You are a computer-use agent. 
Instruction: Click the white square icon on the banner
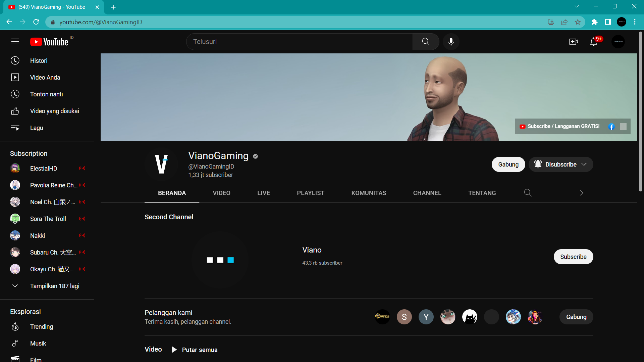(623, 127)
